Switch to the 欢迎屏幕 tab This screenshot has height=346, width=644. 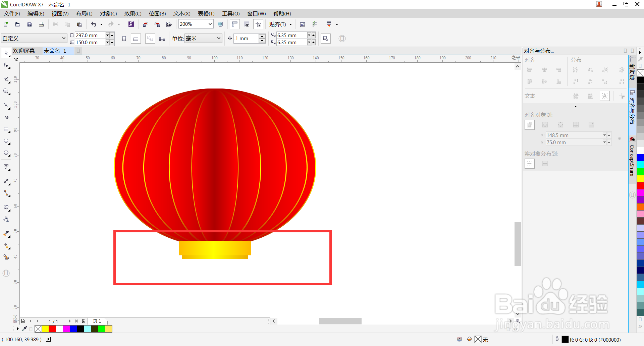24,51
